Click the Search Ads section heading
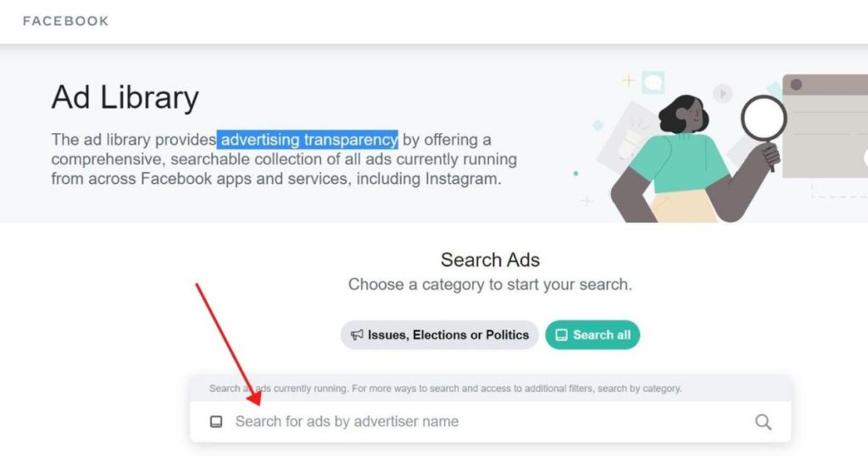The height and width of the screenshot is (456, 868). [490, 259]
